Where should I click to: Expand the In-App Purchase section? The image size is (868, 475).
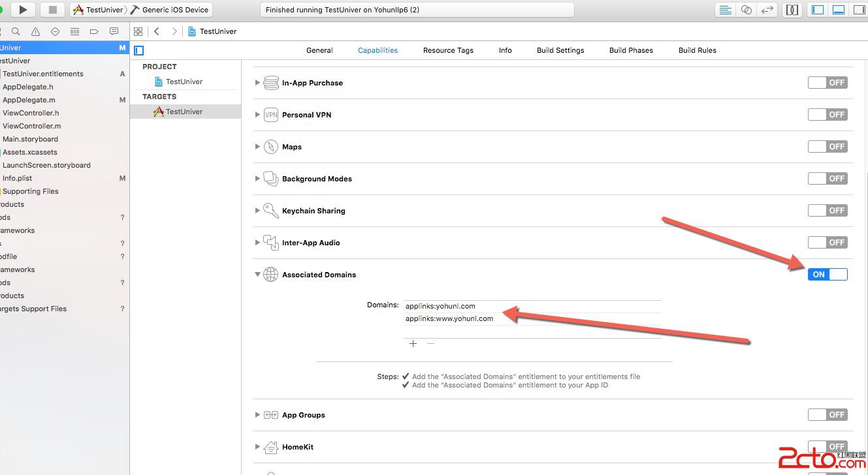tap(257, 83)
